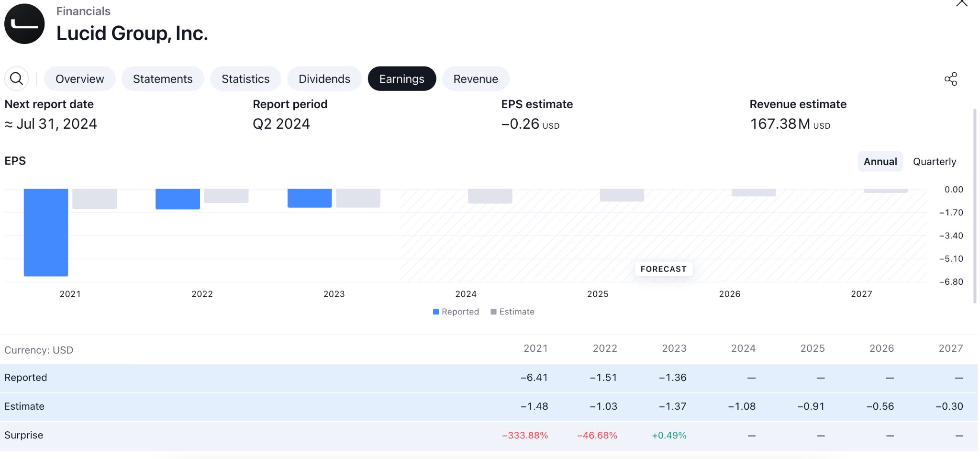Click the Lucid Group logo
Screen dimensions: 980x459
tap(24, 24)
